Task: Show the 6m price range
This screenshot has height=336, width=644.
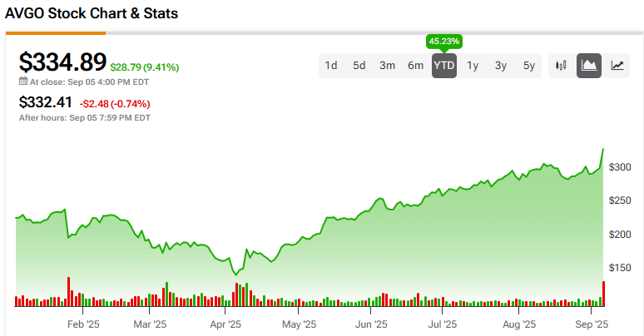Action: click(x=415, y=66)
